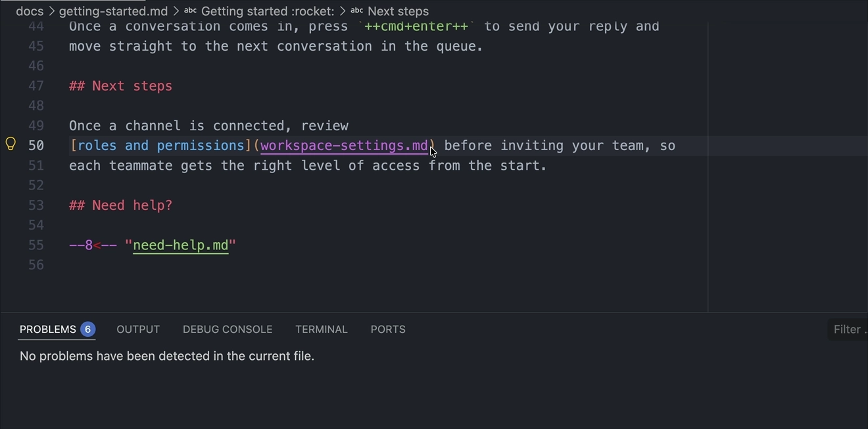Expand the Next steps breadcrumb symbol
The image size is (868, 429).
pos(398,11)
